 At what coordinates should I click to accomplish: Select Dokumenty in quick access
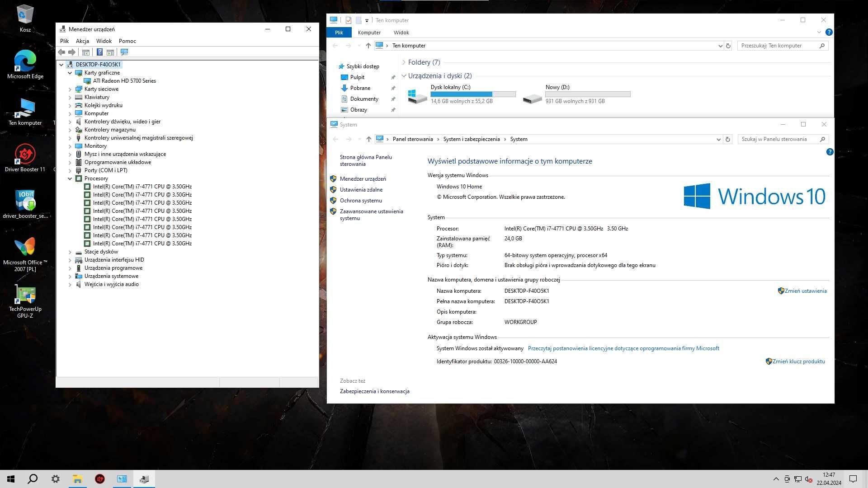pos(364,99)
